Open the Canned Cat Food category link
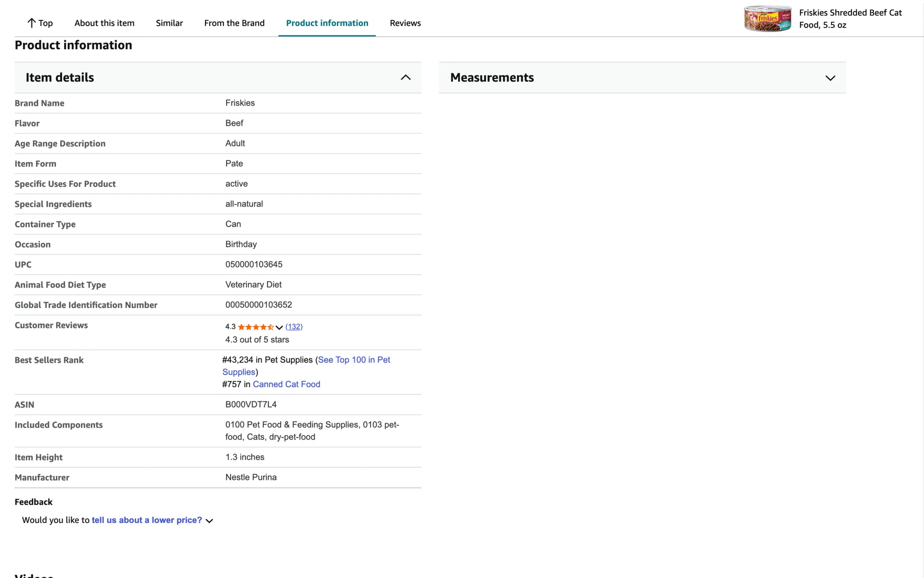924x578 pixels. click(x=286, y=384)
